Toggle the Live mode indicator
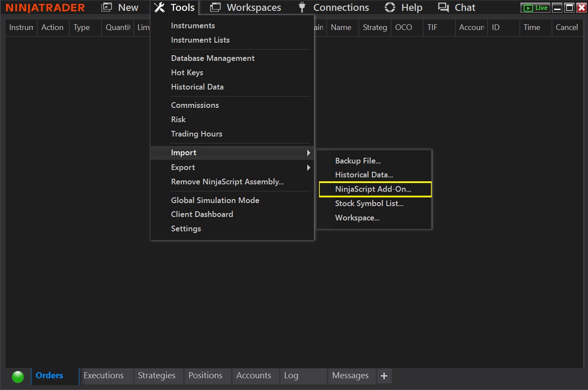Viewport: 588px width, 390px height. (535, 8)
